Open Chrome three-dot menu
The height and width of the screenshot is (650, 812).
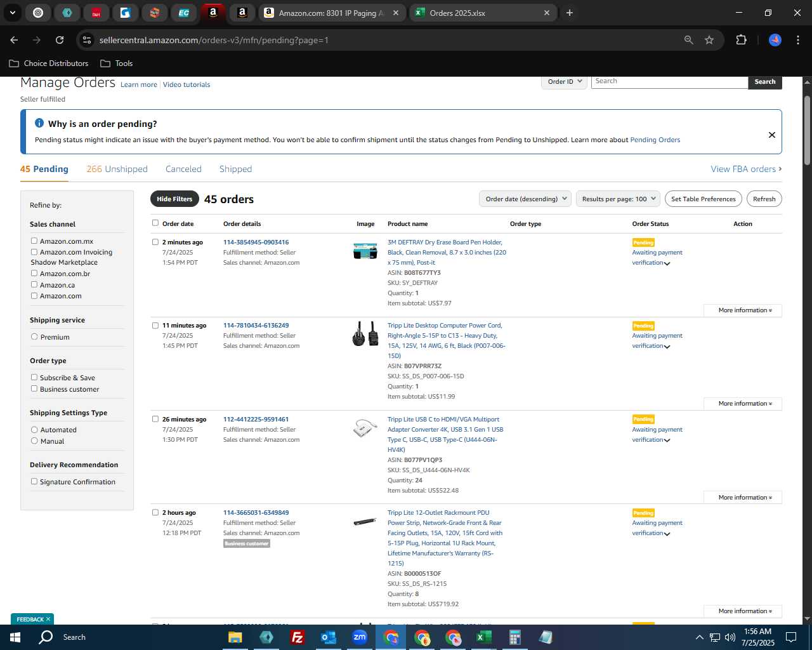[797, 40]
